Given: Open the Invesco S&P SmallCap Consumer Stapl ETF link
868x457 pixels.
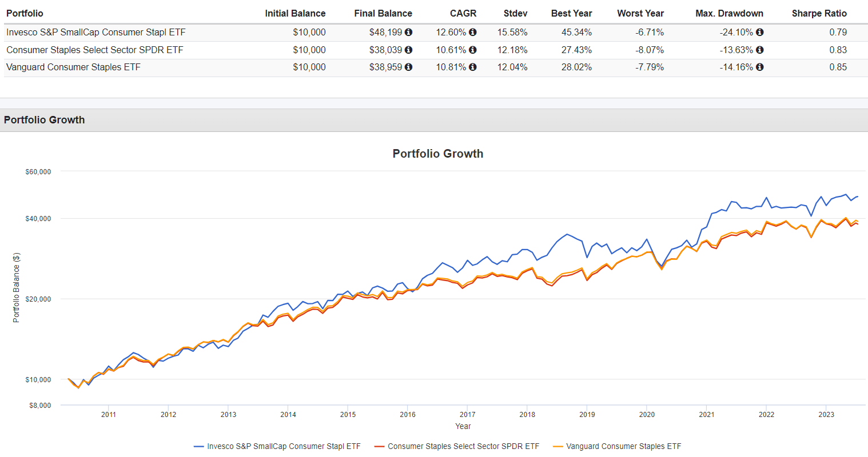Looking at the screenshot, I should (96, 33).
